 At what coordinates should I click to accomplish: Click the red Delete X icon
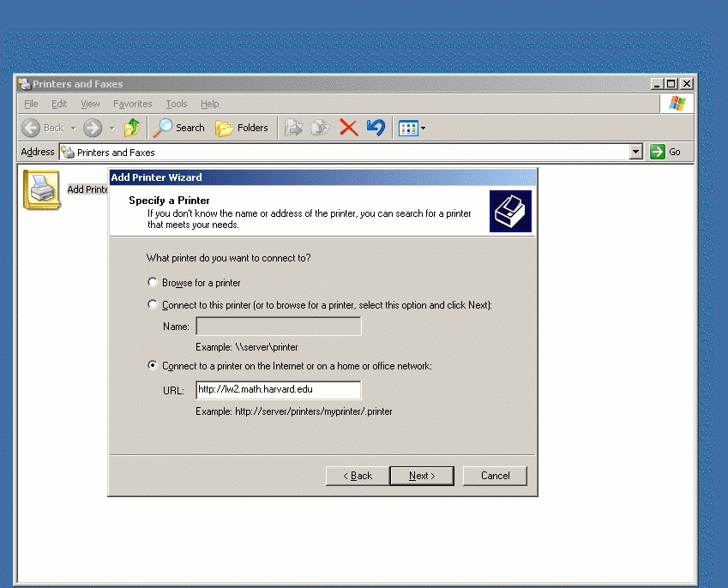(x=348, y=128)
